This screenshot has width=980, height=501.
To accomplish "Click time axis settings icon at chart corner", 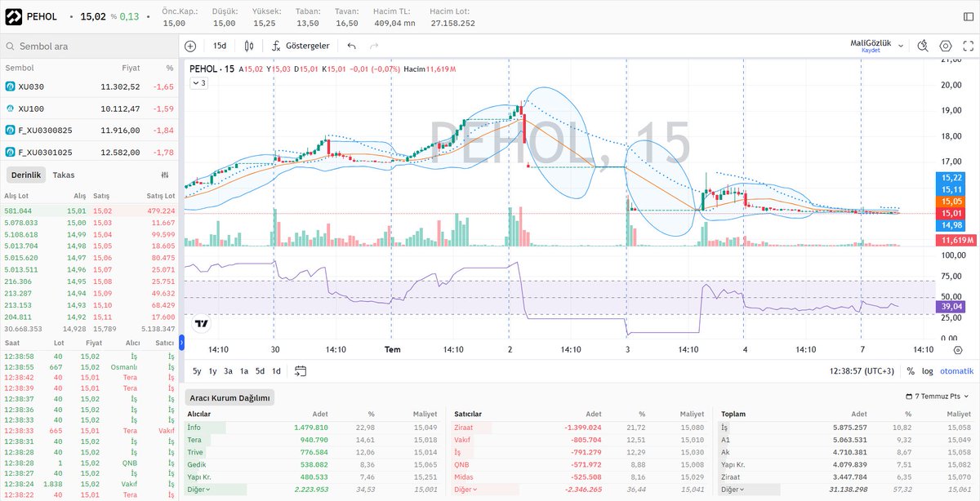I will tap(957, 349).
